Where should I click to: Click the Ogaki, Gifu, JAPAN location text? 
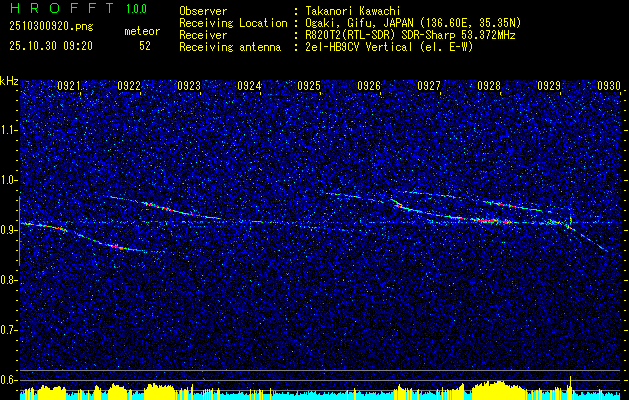tap(413, 23)
